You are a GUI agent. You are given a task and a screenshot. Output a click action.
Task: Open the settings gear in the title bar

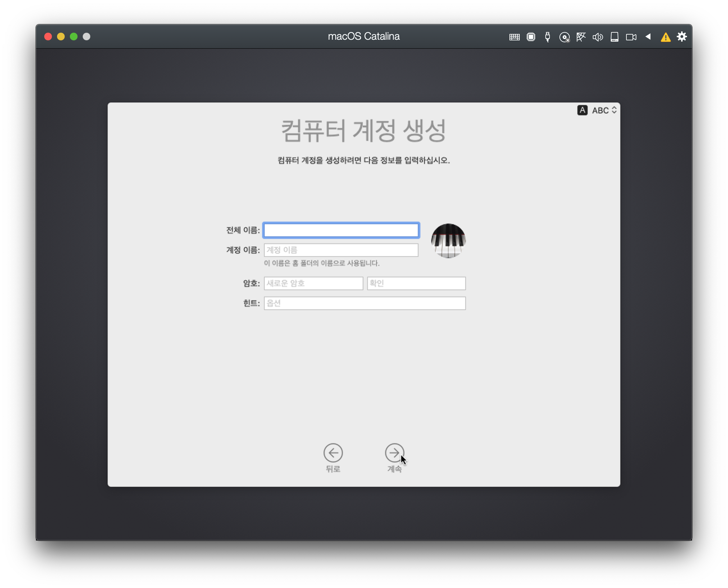[682, 37]
